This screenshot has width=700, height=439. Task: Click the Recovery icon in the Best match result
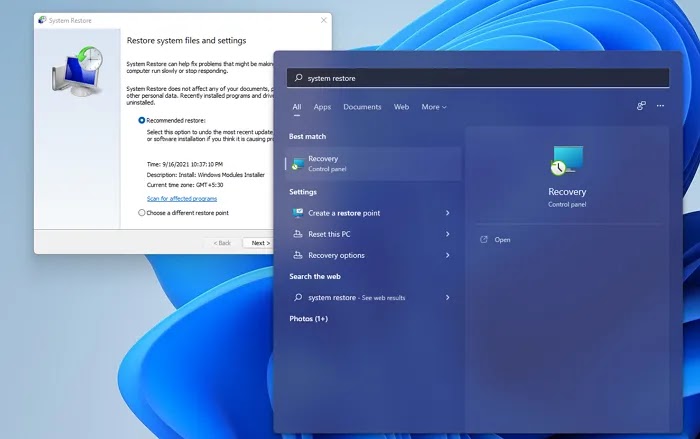(298, 163)
